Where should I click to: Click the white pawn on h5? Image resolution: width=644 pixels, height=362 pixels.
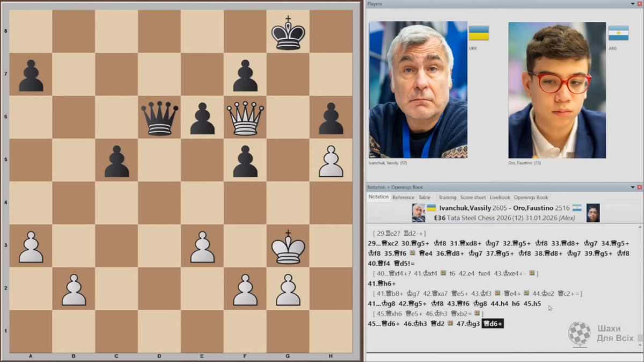(x=331, y=161)
